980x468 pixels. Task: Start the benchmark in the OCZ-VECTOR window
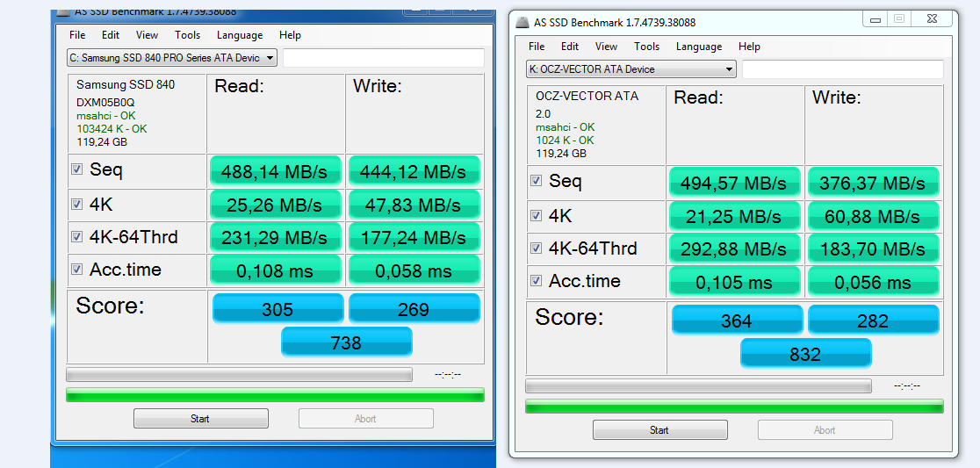[x=660, y=430]
